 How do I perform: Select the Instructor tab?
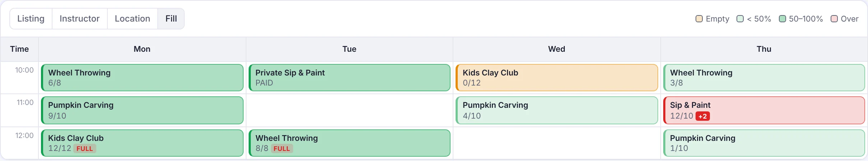[x=79, y=19]
